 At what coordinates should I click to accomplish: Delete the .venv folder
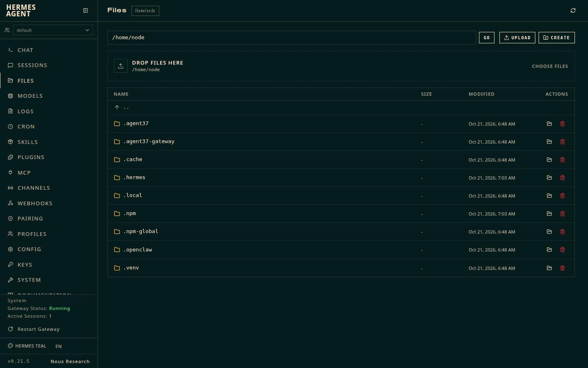562,268
